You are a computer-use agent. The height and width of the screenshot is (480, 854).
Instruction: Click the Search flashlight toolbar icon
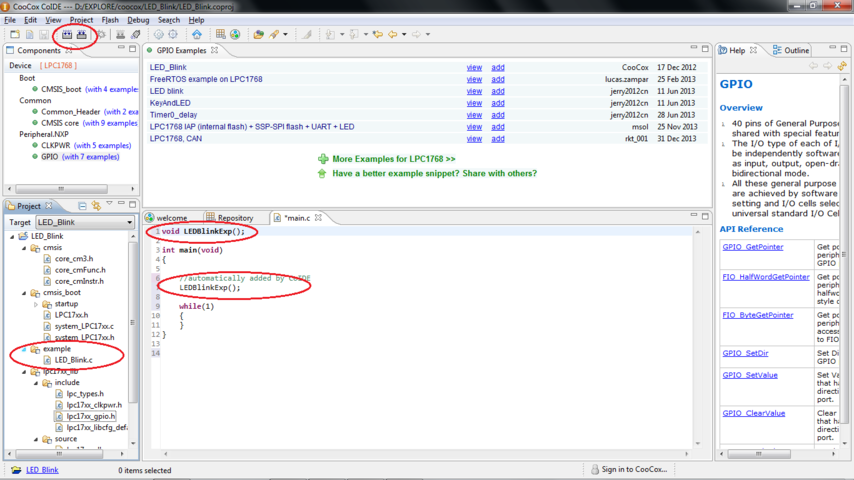tap(274, 34)
